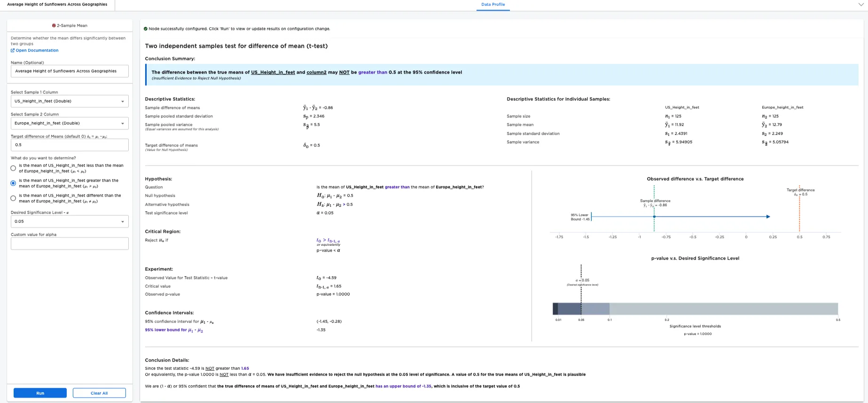Choose the 'different than' mean hypothesis option

click(x=13, y=198)
